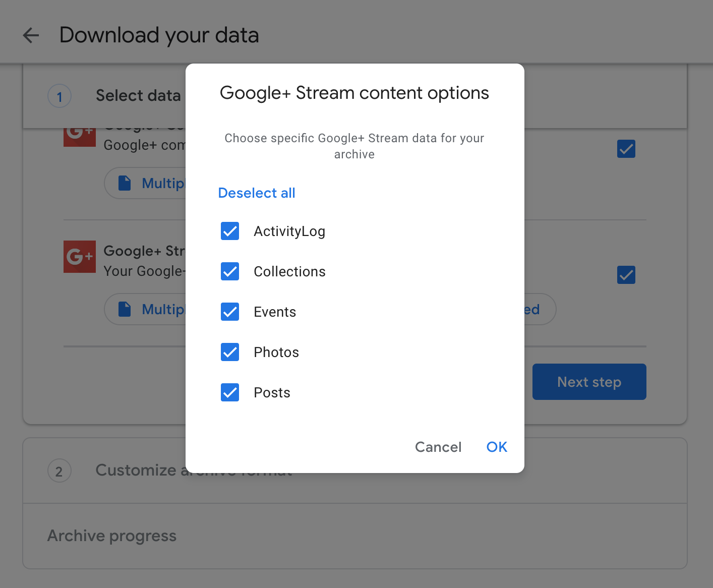Cancel the Stream content options dialog
The image size is (713, 588).
tap(438, 447)
